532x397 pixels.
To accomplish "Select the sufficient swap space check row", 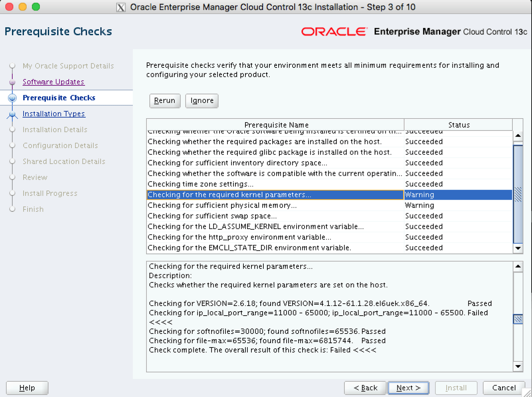I will pyautogui.click(x=275, y=216).
